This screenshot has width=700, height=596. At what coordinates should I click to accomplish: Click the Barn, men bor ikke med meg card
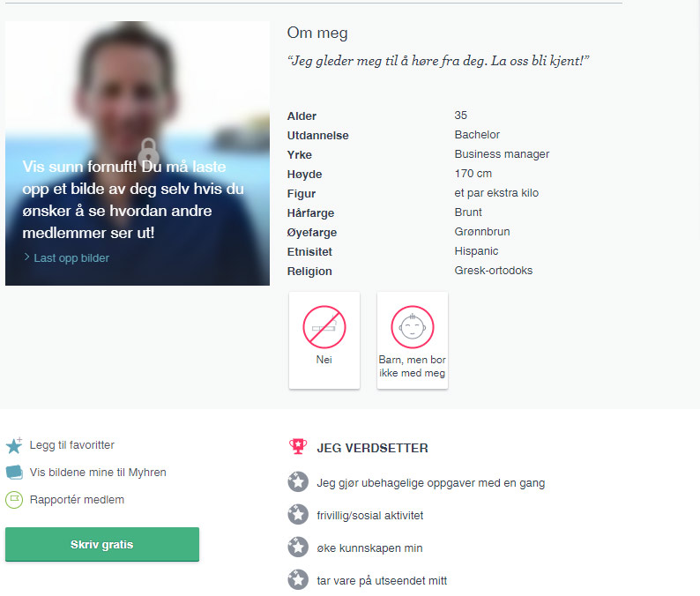click(x=413, y=340)
